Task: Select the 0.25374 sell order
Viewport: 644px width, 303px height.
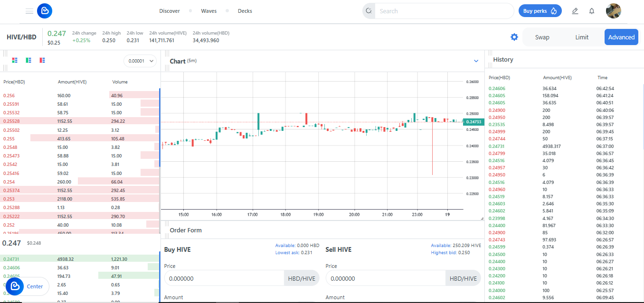Action: tap(81, 190)
